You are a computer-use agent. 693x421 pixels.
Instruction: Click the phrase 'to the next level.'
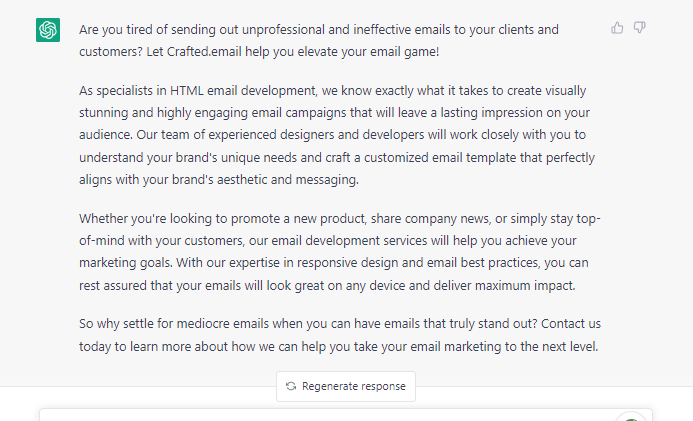[x=552, y=347]
